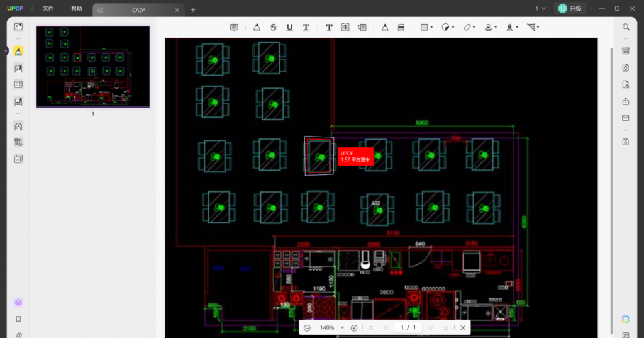Add a new tab with plus button
Image resolution: width=644 pixels, height=338 pixels.
tap(193, 9)
